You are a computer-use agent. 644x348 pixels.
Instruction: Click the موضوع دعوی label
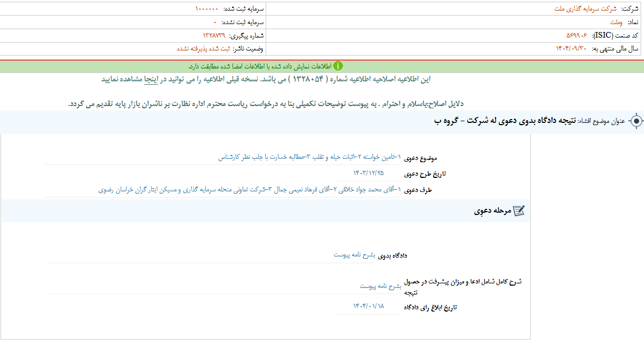point(420,158)
